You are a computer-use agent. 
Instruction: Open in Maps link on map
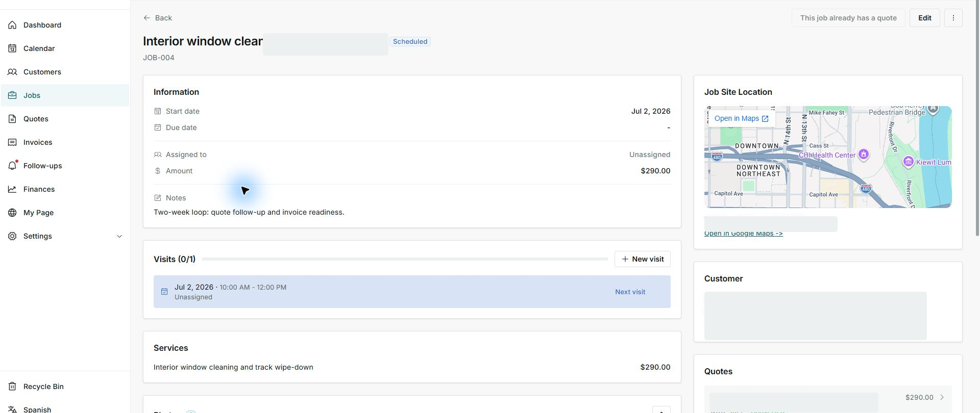[741, 118]
